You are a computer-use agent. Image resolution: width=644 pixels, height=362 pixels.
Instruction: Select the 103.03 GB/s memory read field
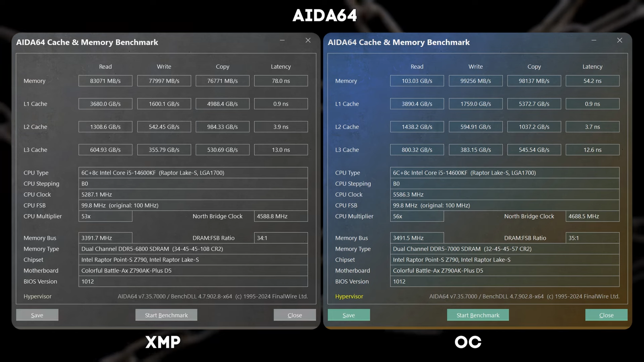(417, 81)
